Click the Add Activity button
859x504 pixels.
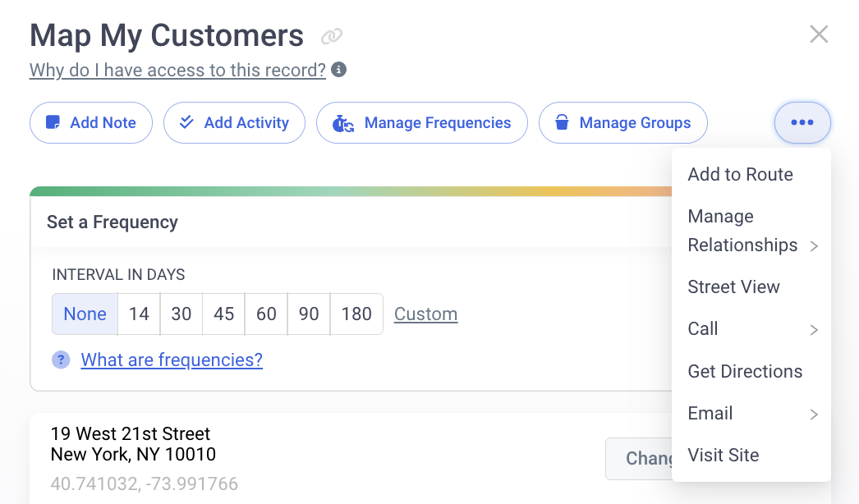235,122
